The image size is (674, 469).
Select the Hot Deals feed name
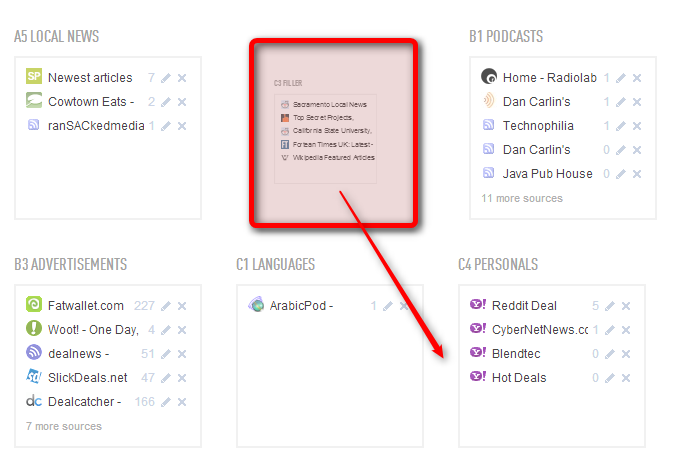point(519,378)
